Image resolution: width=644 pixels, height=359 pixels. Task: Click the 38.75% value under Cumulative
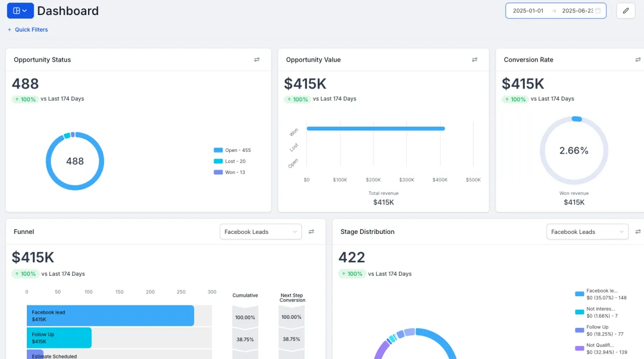coord(245,340)
